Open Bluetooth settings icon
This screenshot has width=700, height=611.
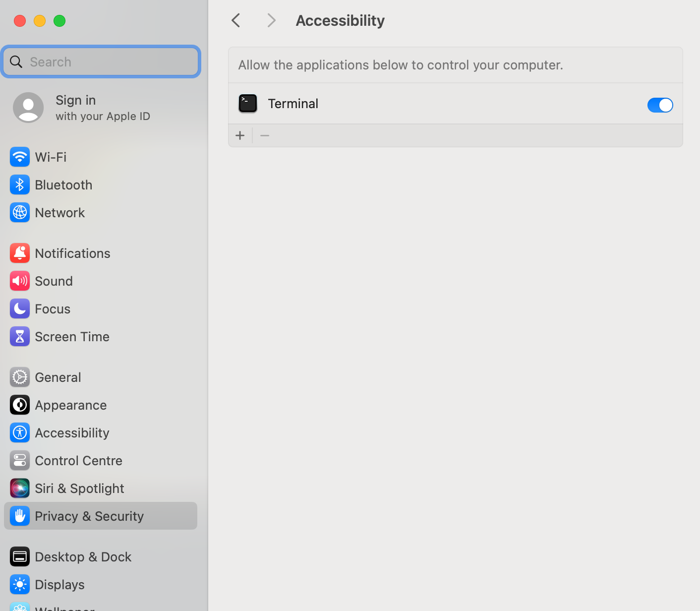(x=20, y=185)
